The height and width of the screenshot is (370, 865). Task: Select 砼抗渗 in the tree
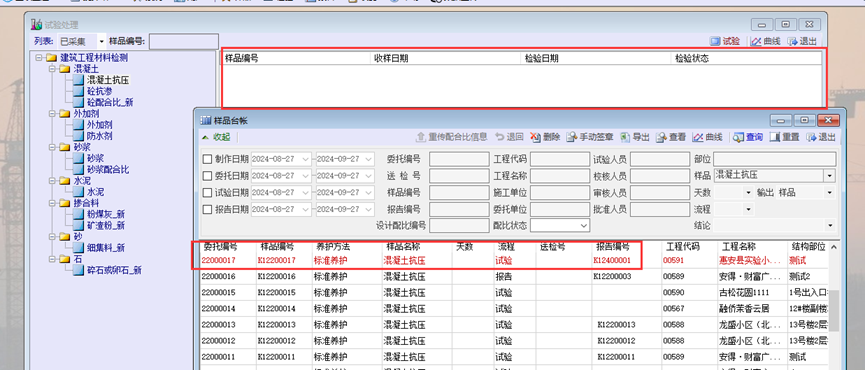coord(99,91)
